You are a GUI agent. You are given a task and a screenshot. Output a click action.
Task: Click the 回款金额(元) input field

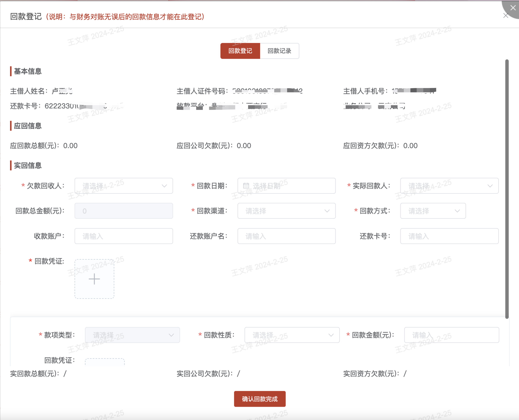point(451,335)
